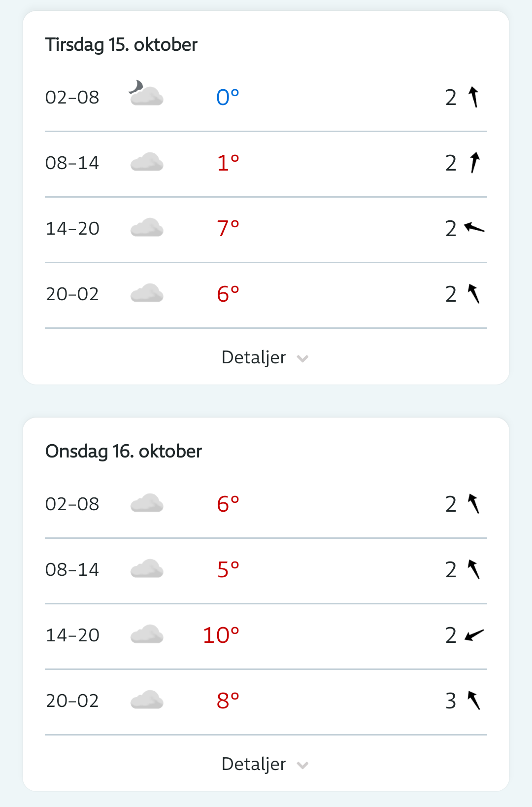The image size is (532, 807).
Task: Tap the 0° temperature on Tuesday
Action: point(228,97)
